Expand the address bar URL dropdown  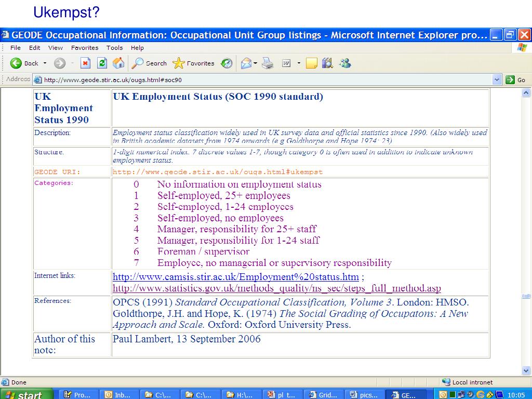[497, 79]
